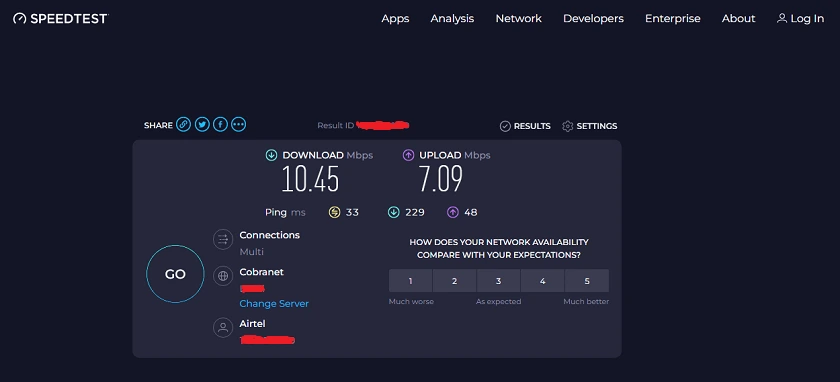The image size is (840, 382).
Task: Click the idle latency icon next to 33
Action: [x=334, y=213]
